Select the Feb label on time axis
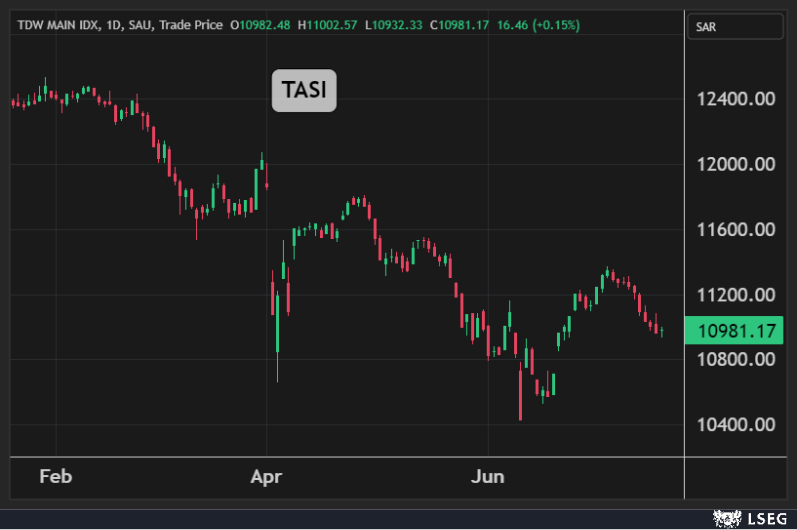Image resolution: width=797 pixels, height=530 pixels. [56, 476]
